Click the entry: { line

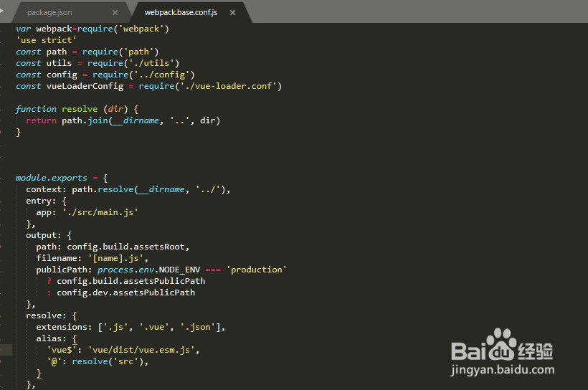point(46,201)
